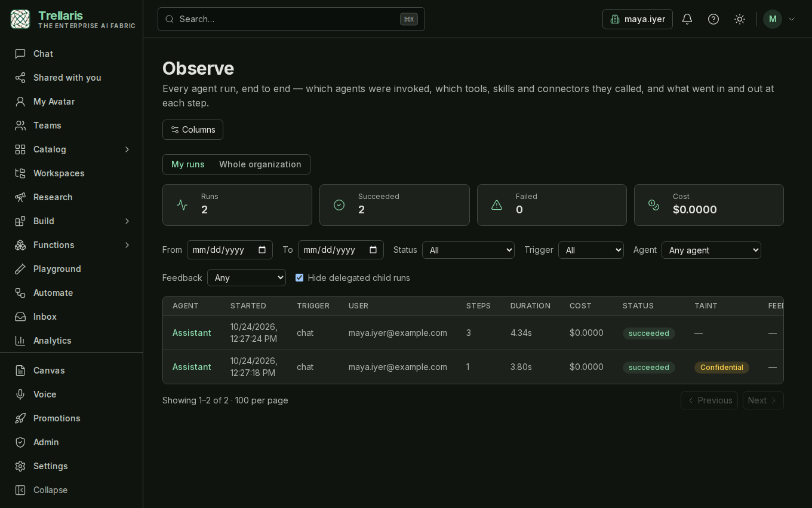The height and width of the screenshot is (508, 812).
Task: Open the maya.iyer organization button
Action: tap(638, 19)
